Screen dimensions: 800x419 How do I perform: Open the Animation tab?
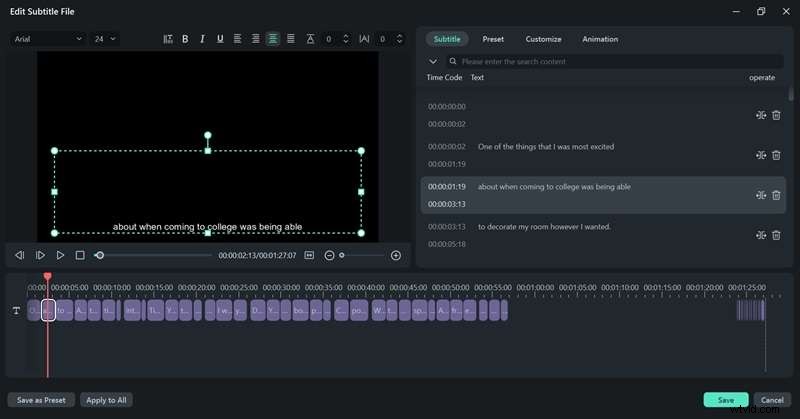(600, 39)
